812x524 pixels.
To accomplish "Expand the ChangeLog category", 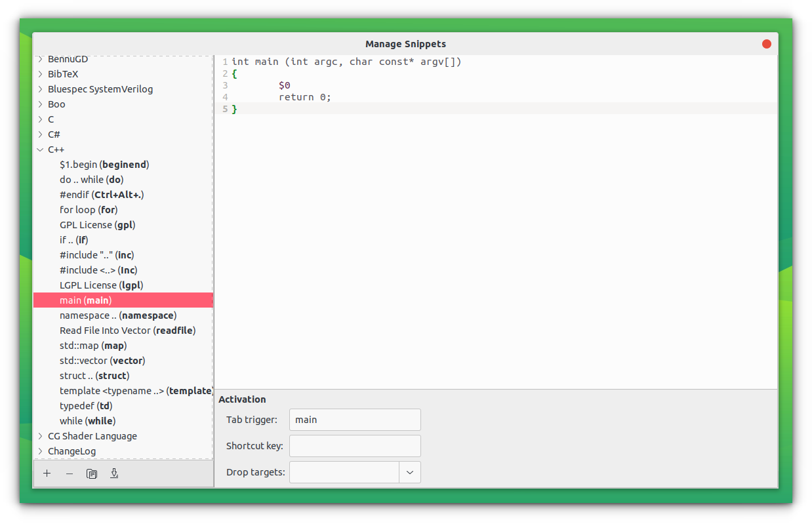I will pos(40,451).
